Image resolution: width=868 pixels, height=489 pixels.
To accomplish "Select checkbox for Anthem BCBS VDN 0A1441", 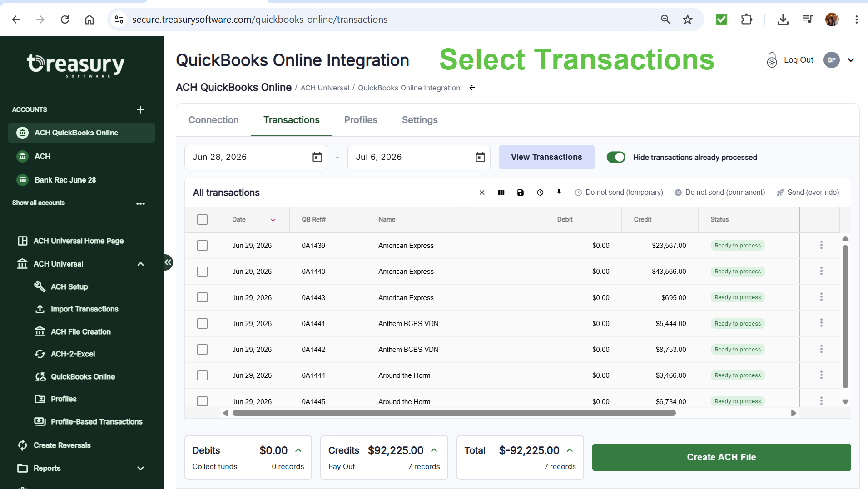I will pos(203,324).
